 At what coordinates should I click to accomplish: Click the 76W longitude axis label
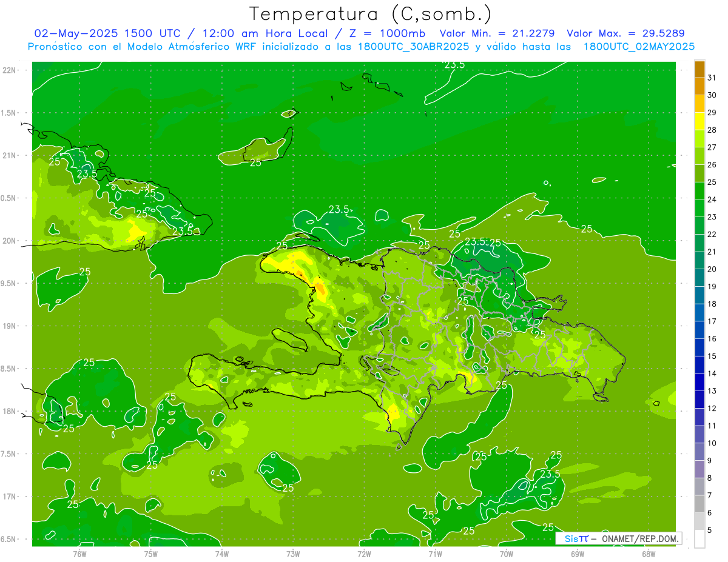tap(79, 554)
